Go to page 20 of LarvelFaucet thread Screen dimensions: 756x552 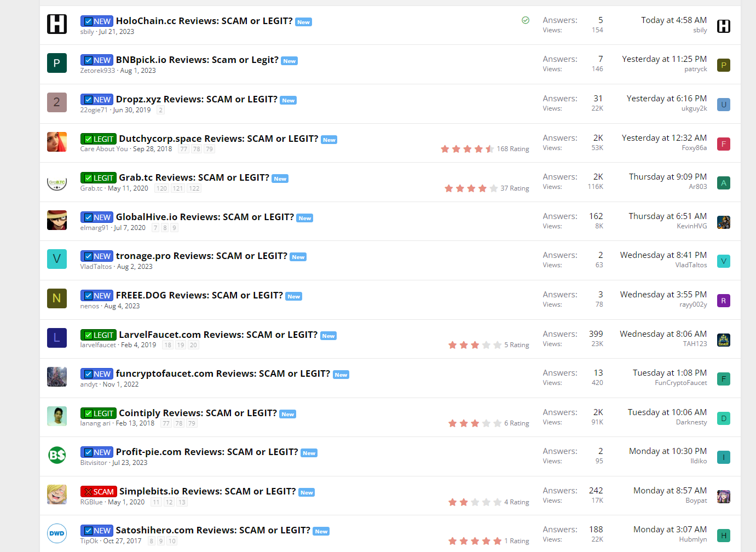(x=193, y=345)
